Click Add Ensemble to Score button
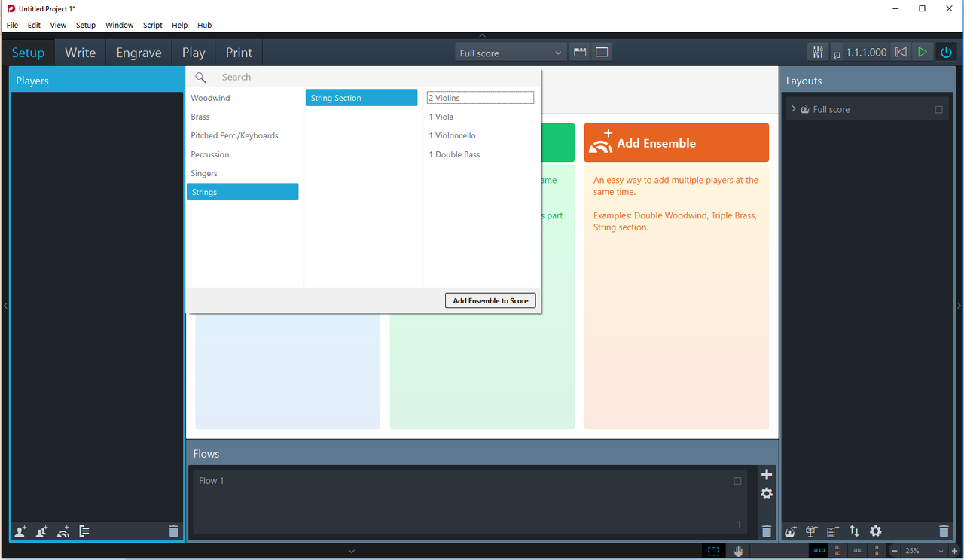The image size is (964, 560). click(490, 300)
